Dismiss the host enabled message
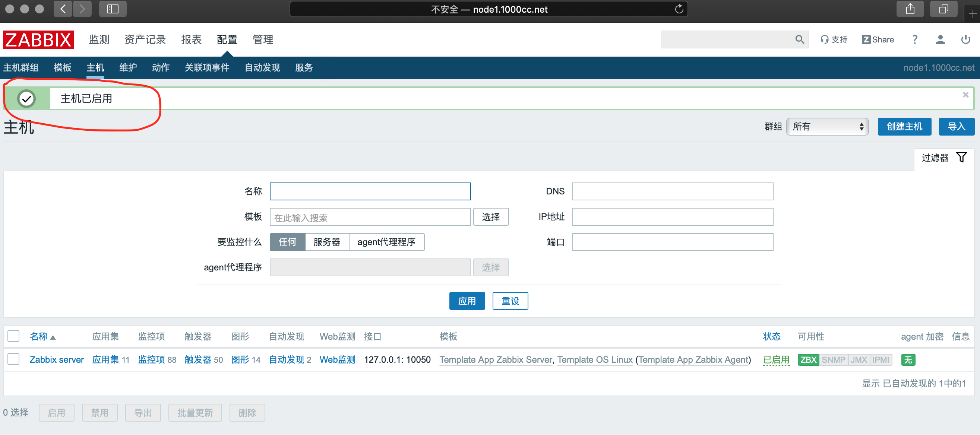980x435 pixels. (965, 95)
